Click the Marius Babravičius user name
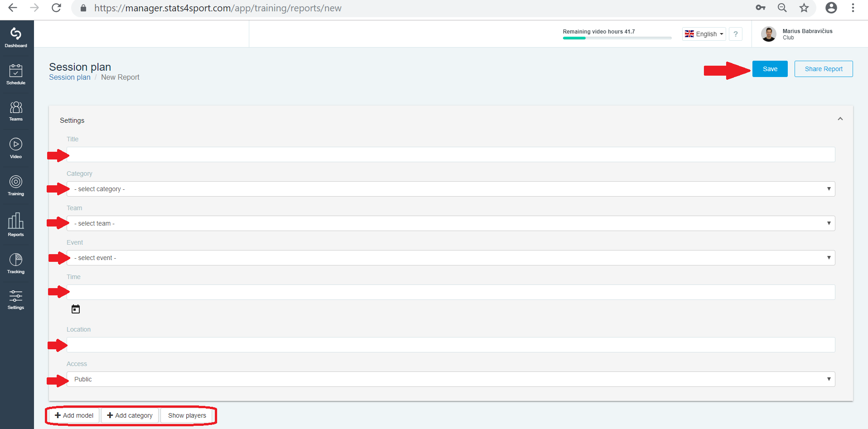868x429 pixels. tap(807, 31)
